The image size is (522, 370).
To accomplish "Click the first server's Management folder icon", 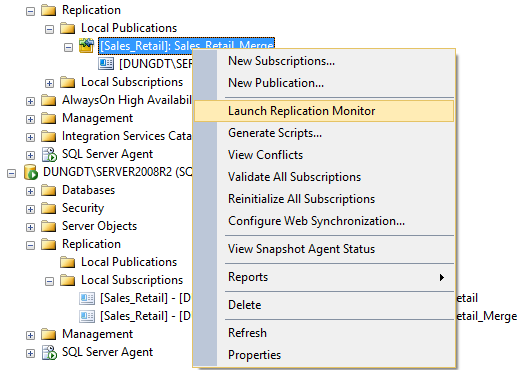I will (49, 118).
